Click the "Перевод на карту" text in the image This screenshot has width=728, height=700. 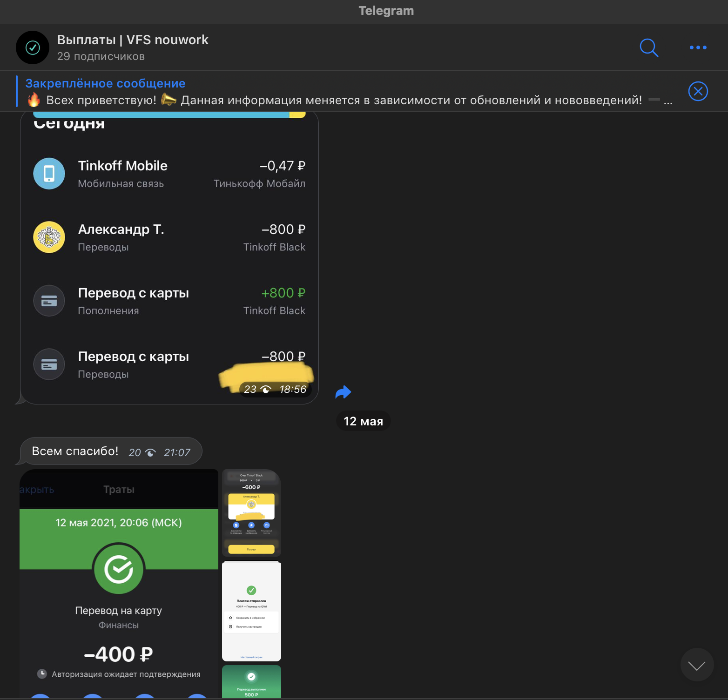(x=119, y=611)
